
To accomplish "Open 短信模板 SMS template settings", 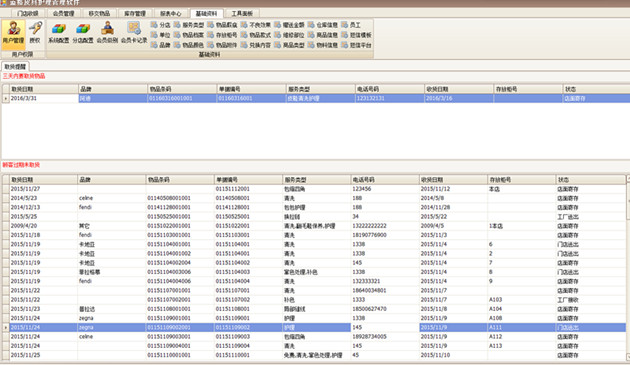I will [356, 35].
